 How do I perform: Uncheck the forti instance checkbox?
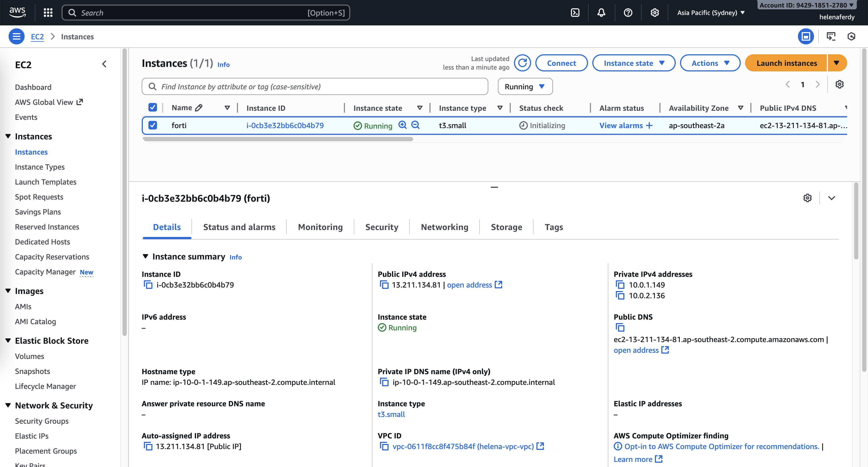[153, 125]
